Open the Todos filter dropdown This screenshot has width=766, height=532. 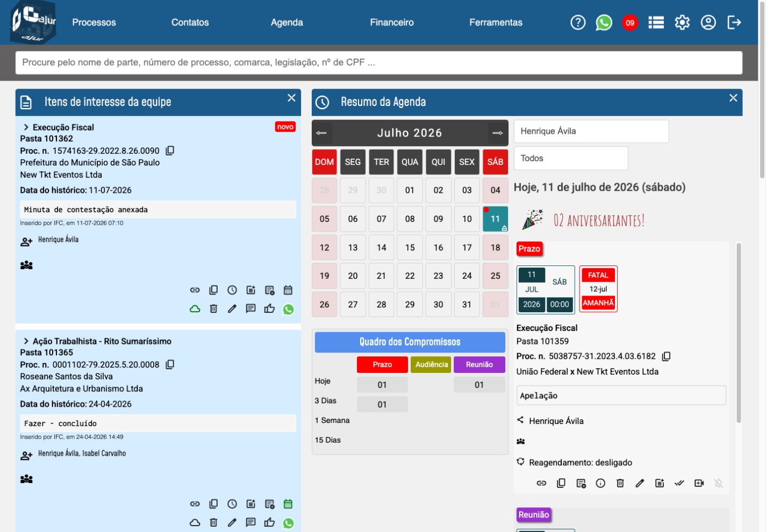(571, 158)
